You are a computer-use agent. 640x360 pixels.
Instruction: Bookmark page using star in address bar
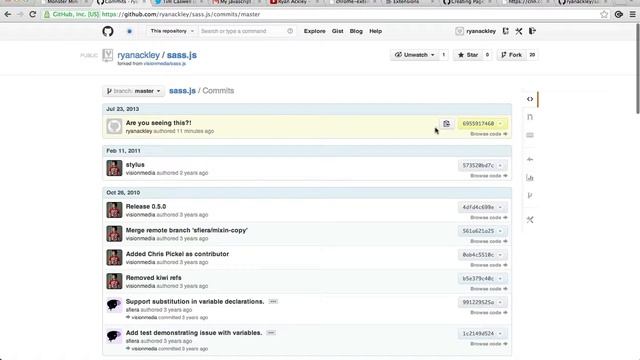(604, 14)
